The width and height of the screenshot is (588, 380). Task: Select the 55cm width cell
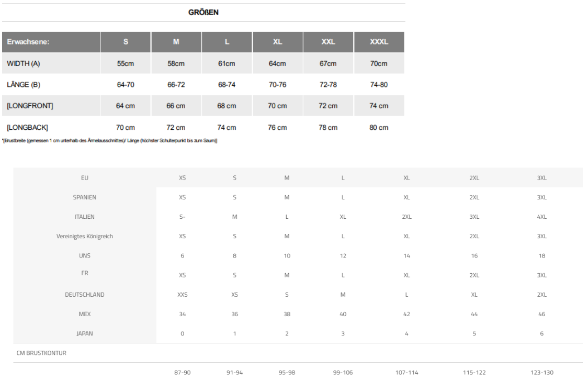click(x=125, y=64)
